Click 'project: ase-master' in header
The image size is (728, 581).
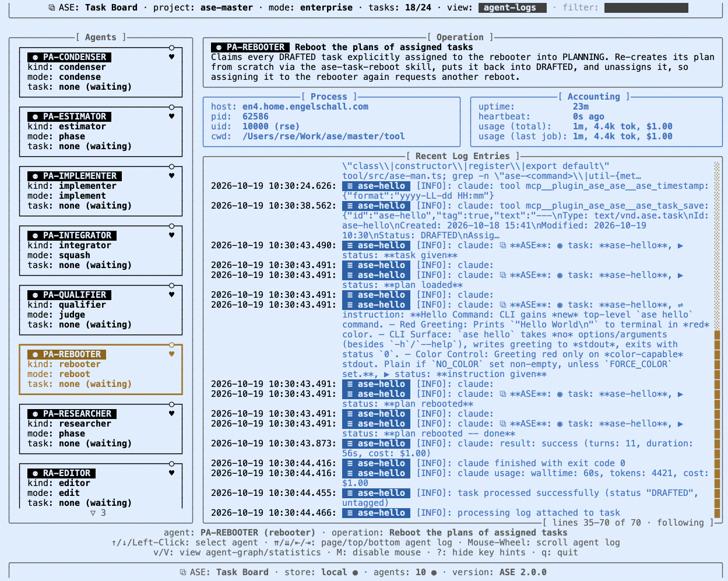[x=203, y=8]
